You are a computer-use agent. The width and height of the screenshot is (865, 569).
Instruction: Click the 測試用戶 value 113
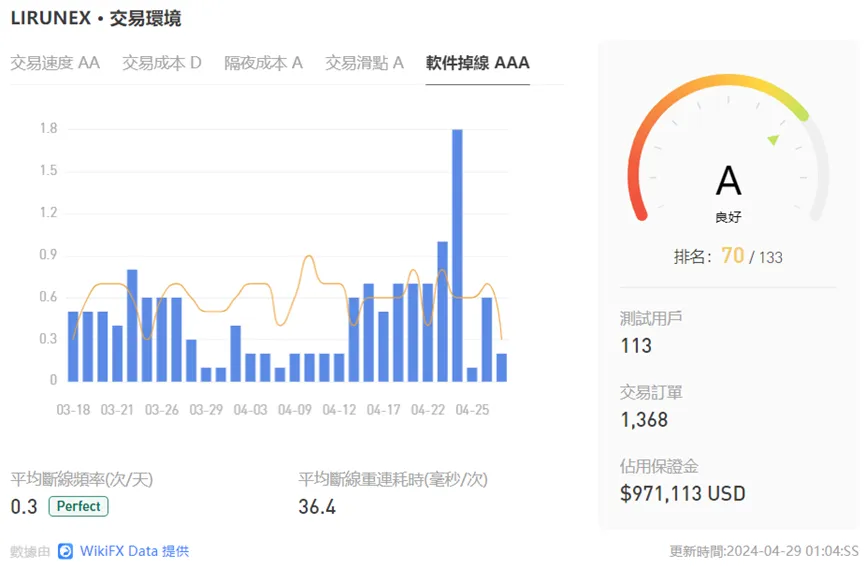636,346
